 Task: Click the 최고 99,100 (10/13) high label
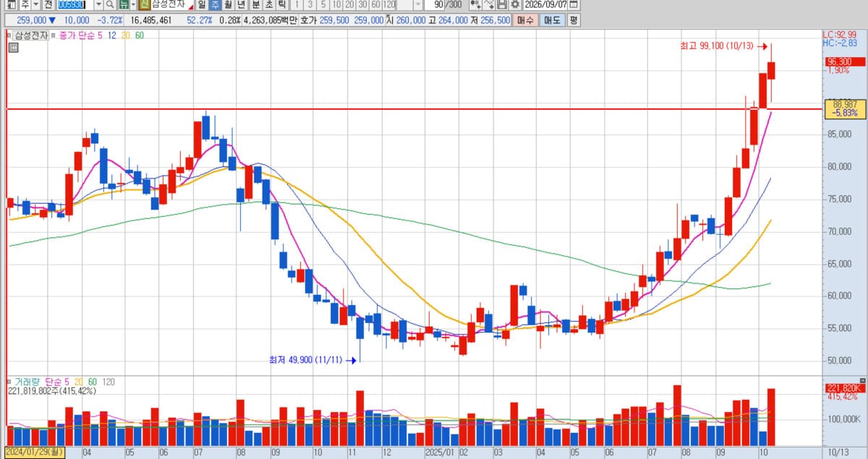[x=717, y=46]
